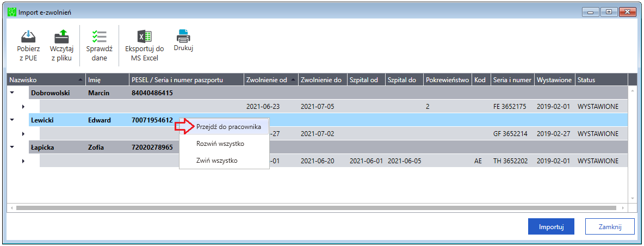Viewport: 644px width, 246px height.
Task: Click the Pobierz z PUE download icon
Action: click(28, 36)
